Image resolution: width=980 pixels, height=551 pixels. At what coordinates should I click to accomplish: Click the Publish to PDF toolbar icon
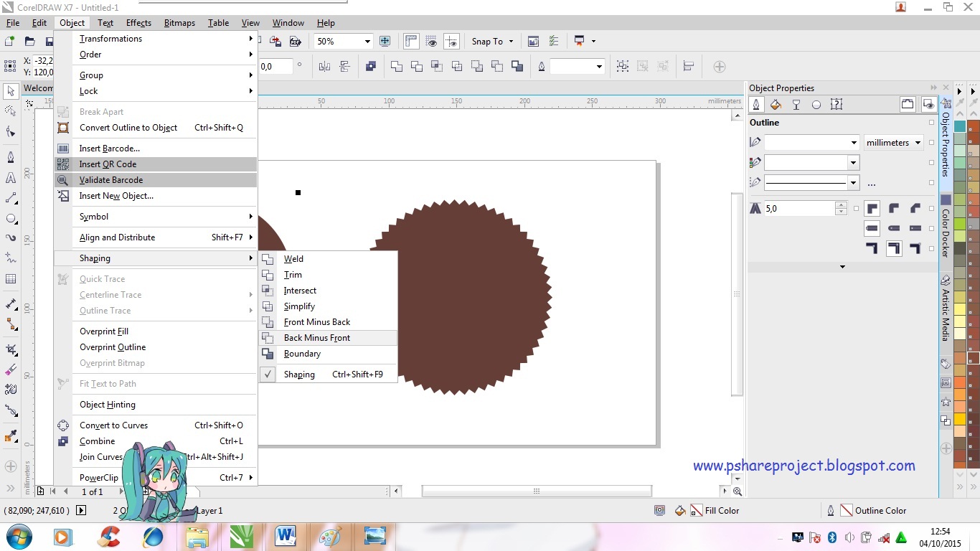pos(295,42)
